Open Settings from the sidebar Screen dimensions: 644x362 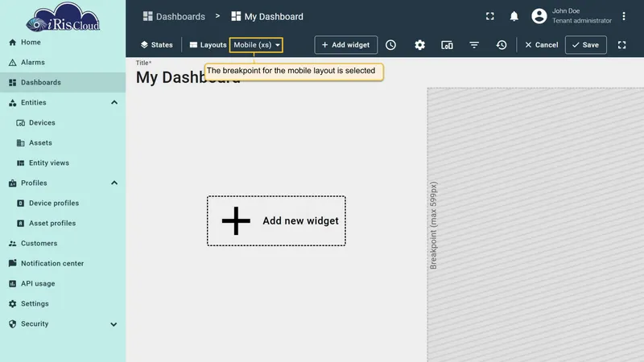click(x=63, y=304)
